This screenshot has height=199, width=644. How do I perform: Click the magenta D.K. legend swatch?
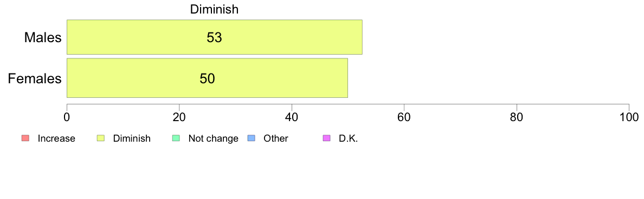pyautogui.click(x=327, y=138)
